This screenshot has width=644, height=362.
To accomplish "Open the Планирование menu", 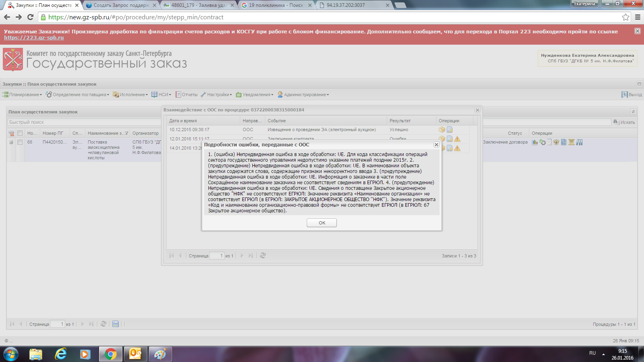I will coord(23,95).
